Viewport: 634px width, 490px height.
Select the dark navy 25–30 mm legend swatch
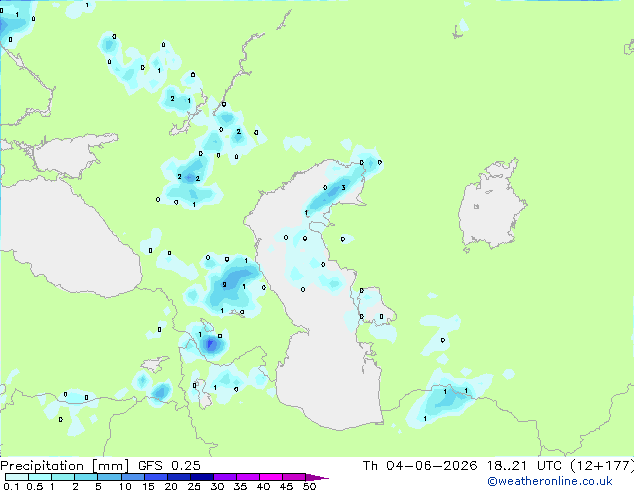[x=202, y=477]
